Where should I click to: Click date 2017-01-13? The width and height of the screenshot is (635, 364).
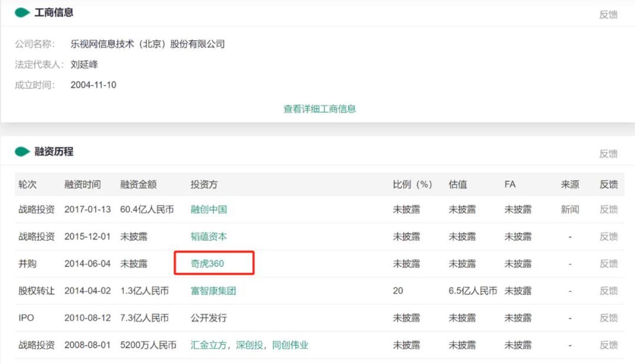88,209
